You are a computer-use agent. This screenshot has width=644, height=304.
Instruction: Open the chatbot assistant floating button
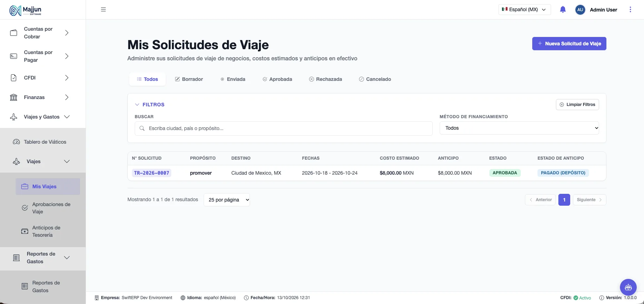point(628,287)
